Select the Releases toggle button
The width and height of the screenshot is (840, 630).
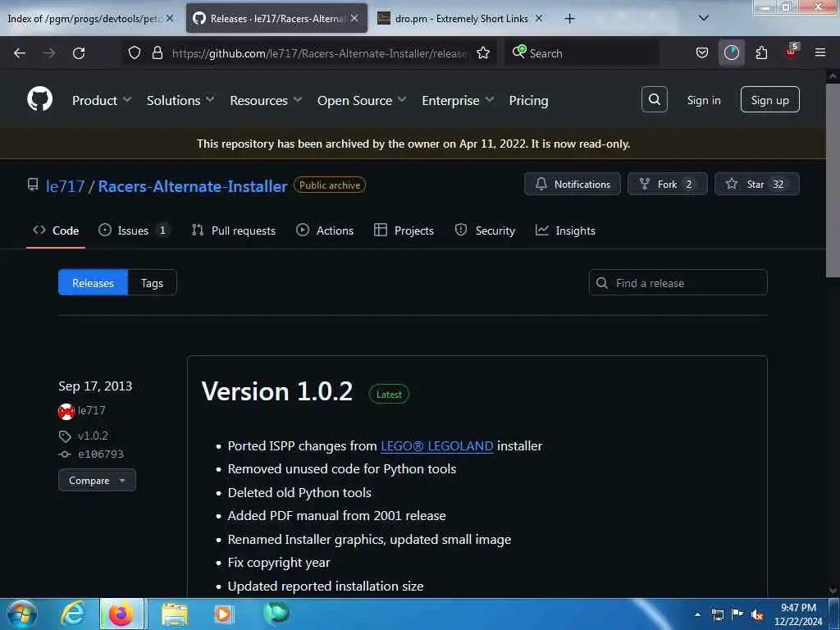pos(94,282)
